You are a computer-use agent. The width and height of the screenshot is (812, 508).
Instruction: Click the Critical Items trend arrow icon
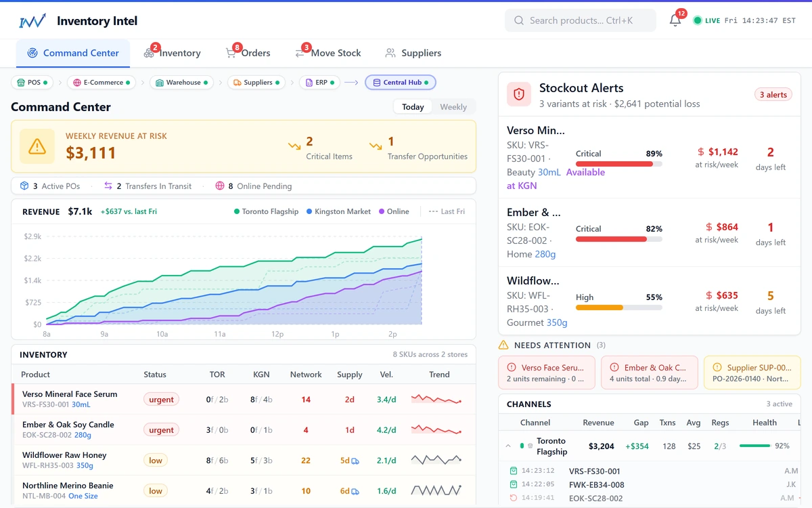point(294,146)
